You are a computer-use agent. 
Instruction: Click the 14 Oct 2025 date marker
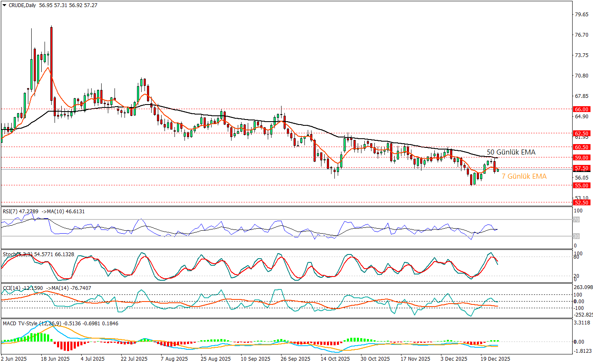335,359
